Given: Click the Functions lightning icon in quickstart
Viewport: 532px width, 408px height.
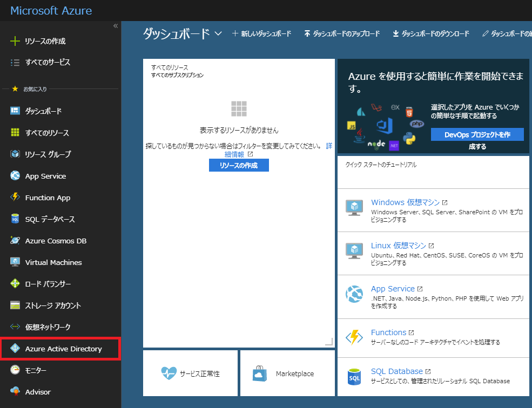Looking at the screenshot, I should tap(354, 337).
